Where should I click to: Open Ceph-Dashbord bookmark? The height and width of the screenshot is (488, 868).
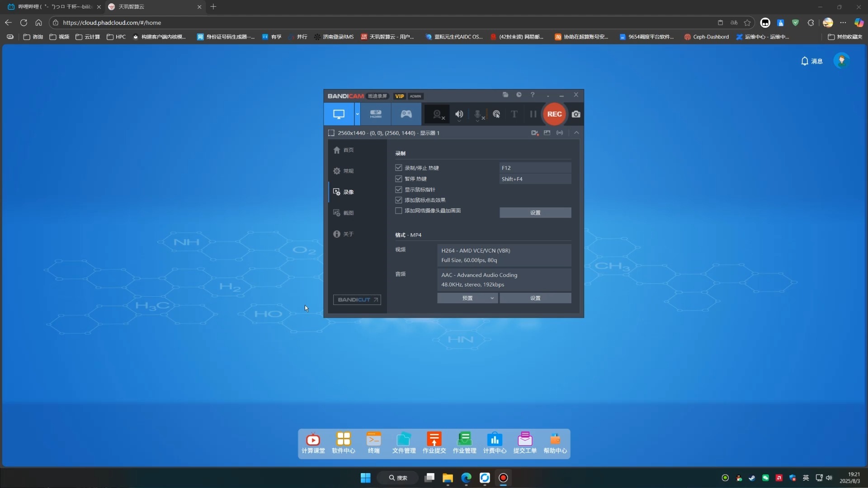(706, 37)
